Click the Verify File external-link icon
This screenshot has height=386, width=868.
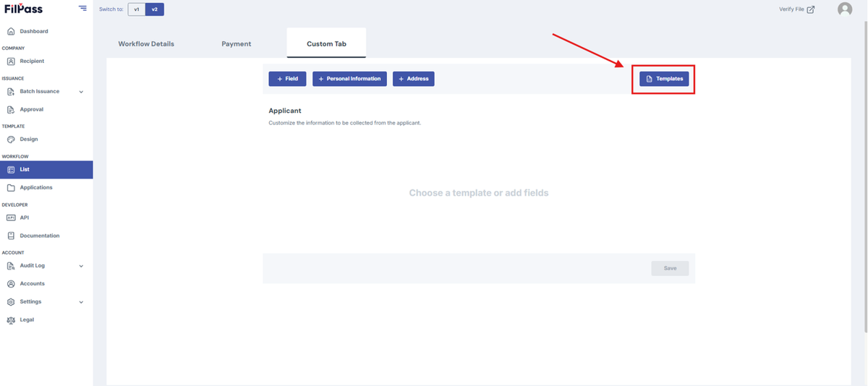pos(811,9)
